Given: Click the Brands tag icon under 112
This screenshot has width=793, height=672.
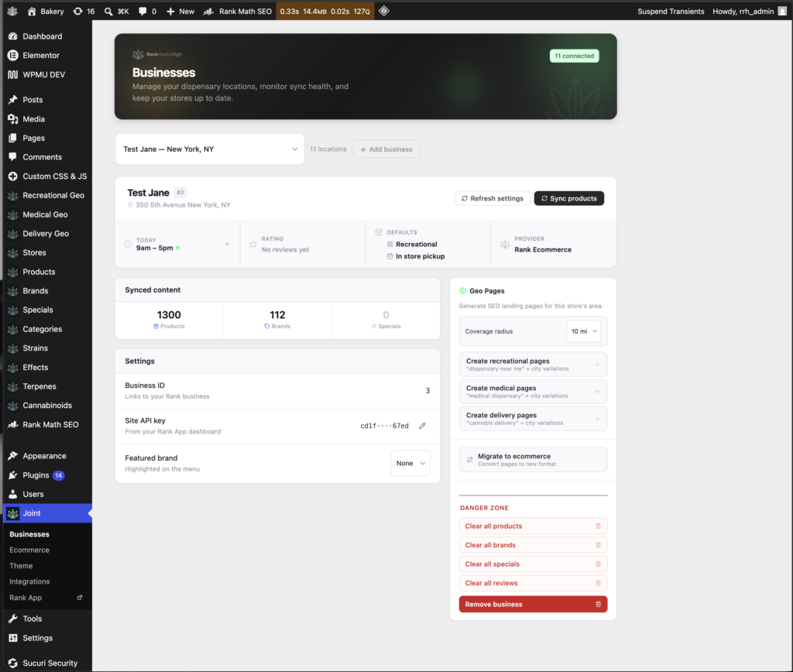Looking at the screenshot, I should point(267,326).
